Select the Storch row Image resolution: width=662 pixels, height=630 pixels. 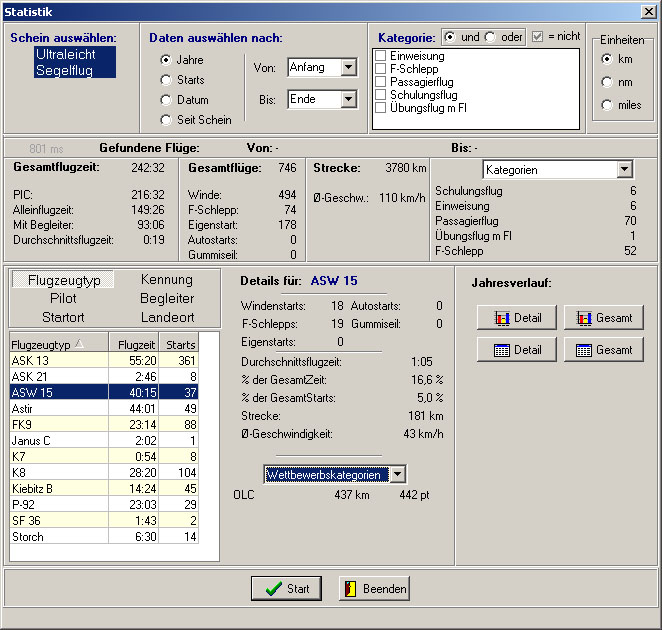pos(104,537)
